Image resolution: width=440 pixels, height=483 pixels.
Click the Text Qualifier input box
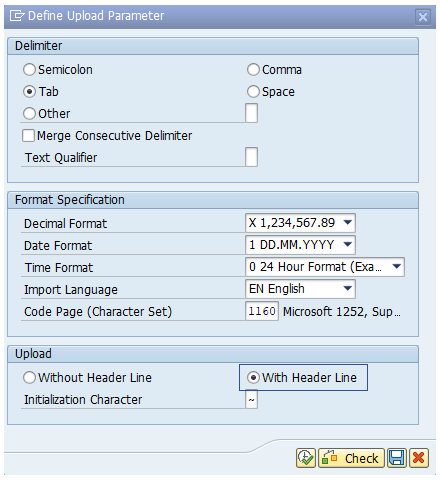(x=251, y=157)
